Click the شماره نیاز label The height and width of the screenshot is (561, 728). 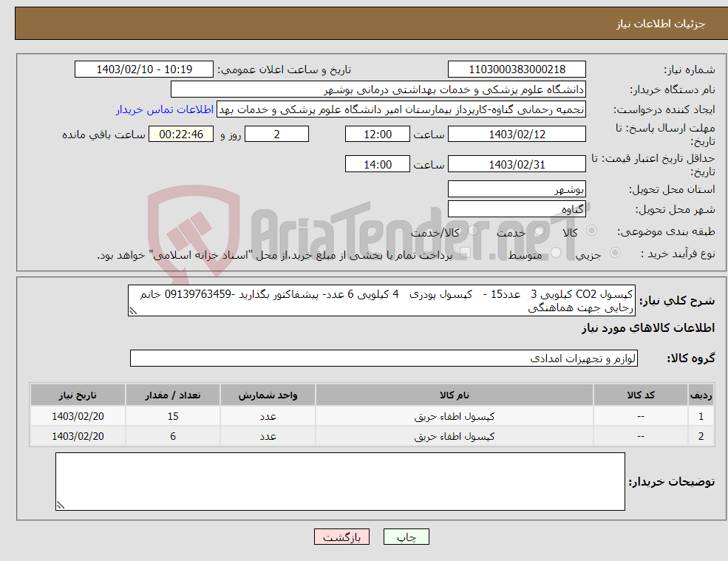pyautogui.click(x=690, y=70)
